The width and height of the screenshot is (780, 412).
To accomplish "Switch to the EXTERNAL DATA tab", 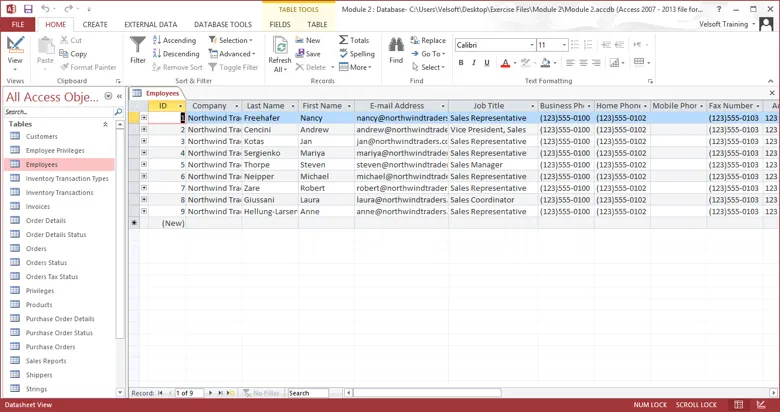I will (151, 24).
